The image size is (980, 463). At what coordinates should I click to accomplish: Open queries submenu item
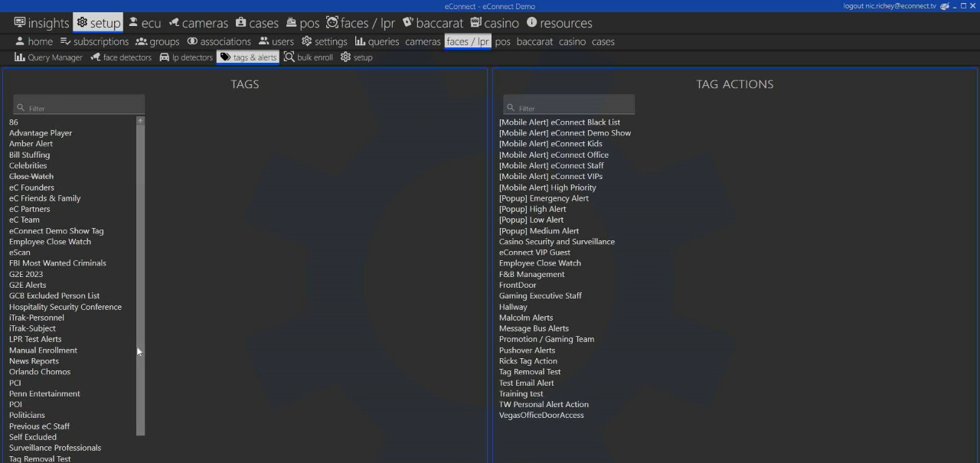pos(377,41)
